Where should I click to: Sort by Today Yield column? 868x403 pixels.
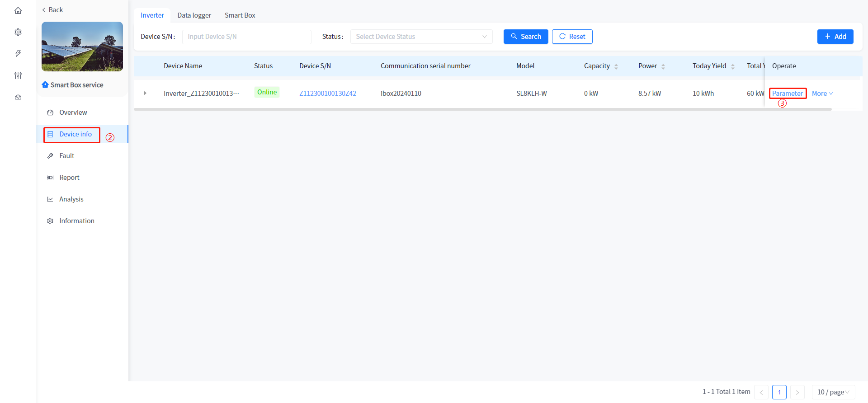point(733,66)
